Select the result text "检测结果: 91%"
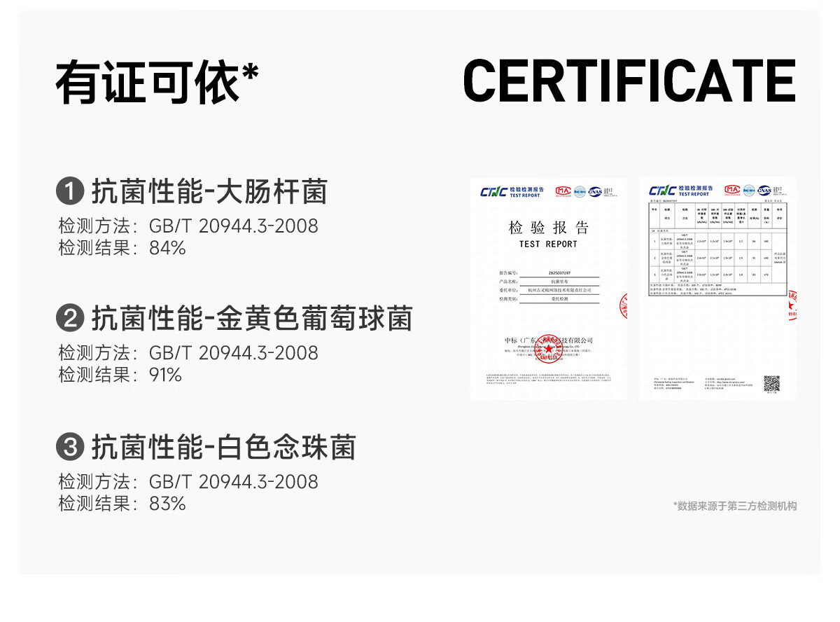840x622 pixels. pyautogui.click(x=120, y=375)
